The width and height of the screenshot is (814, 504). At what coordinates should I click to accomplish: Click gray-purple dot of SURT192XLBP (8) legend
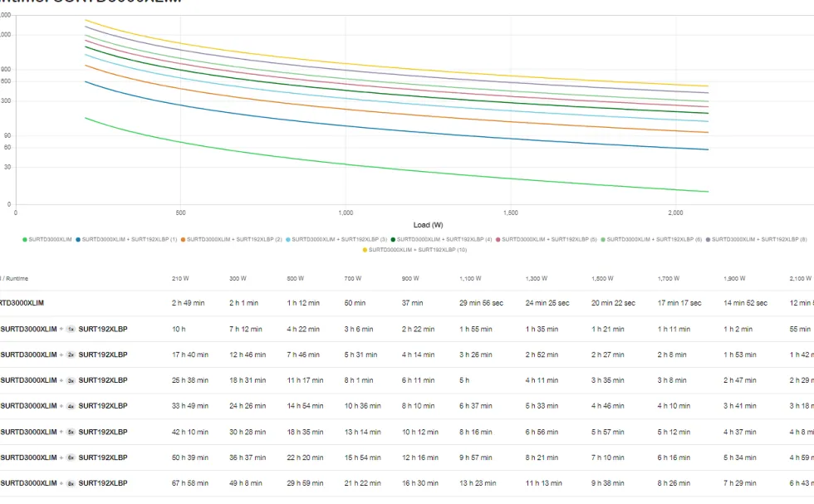coord(708,239)
